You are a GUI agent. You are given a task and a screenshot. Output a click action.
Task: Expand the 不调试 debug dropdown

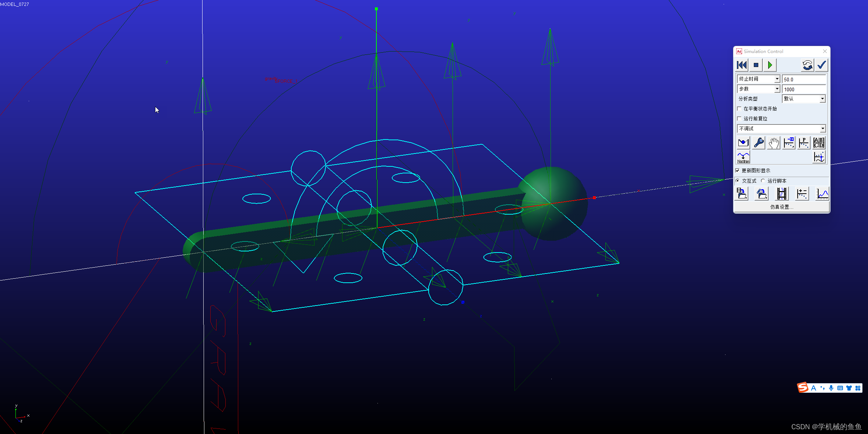[x=822, y=128]
